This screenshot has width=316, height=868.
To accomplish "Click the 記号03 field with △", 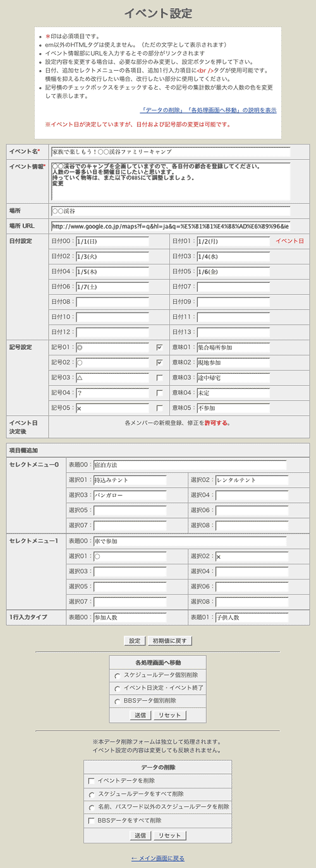I will pos(112,378).
